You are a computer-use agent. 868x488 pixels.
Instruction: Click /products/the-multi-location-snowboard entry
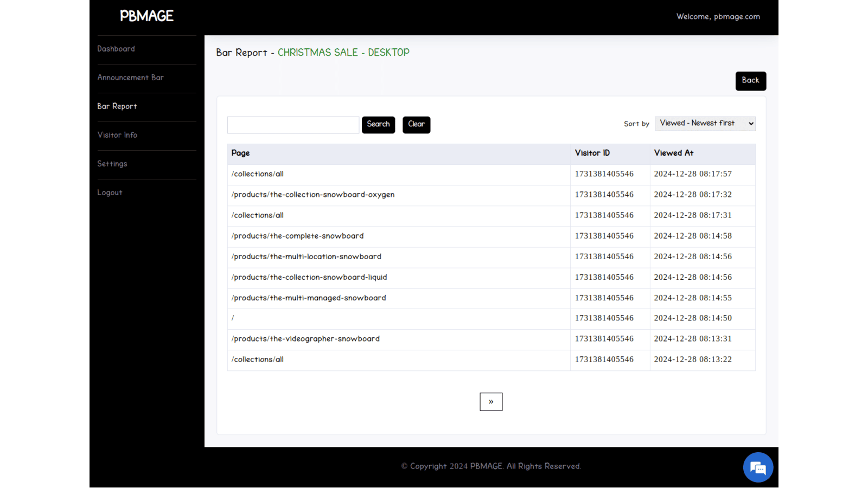click(x=306, y=256)
